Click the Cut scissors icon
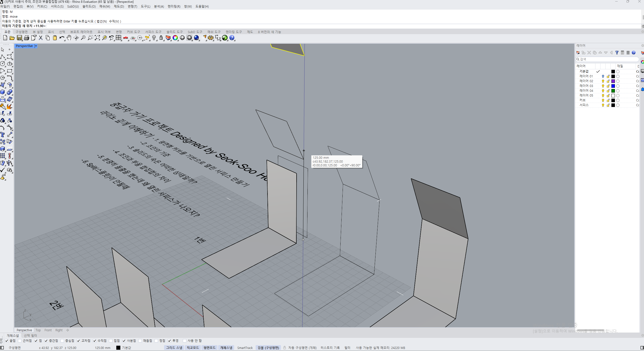 click(x=40, y=38)
